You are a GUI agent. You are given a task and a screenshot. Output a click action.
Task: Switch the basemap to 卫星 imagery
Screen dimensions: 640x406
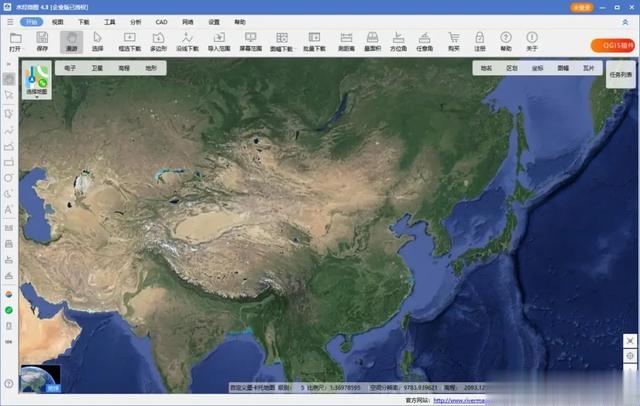pyautogui.click(x=97, y=68)
